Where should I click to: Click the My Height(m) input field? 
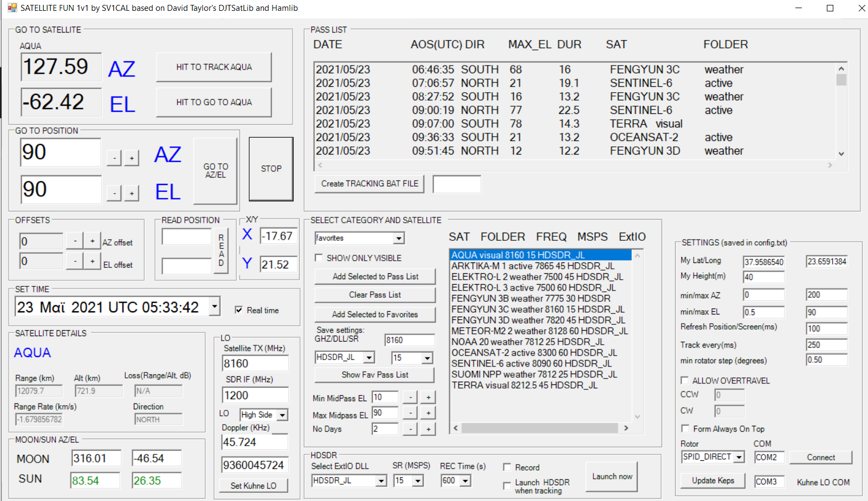(x=763, y=277)
